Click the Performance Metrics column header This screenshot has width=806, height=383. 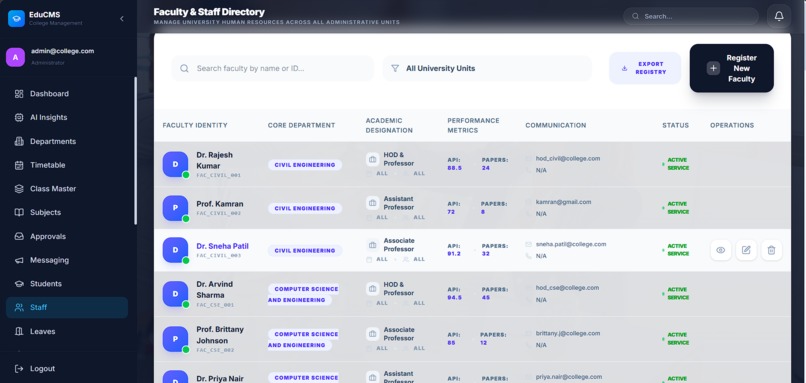point(473,125)
